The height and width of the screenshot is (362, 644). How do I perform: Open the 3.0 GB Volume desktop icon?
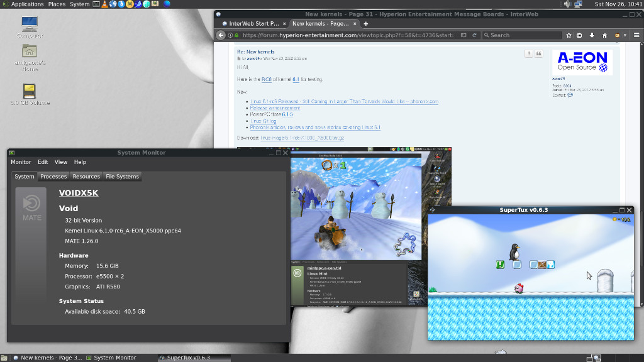click(30, 94)
